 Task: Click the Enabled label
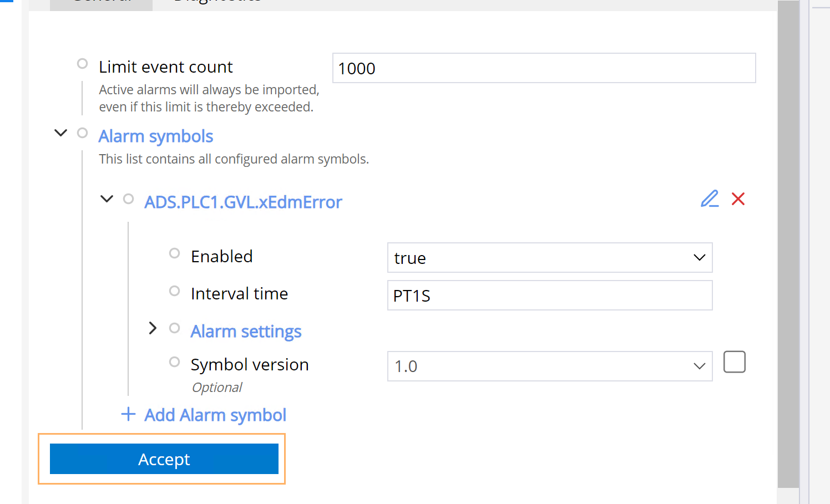tap(221, 257)
